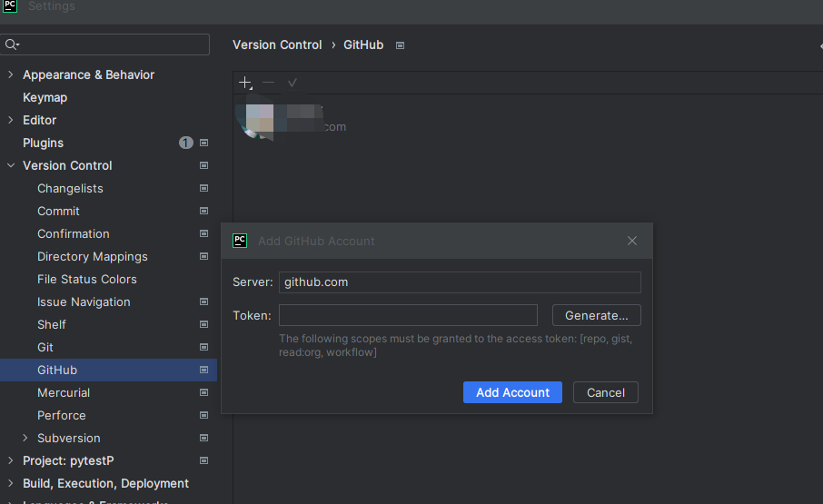
Task: Click the PyCharm logo in the Settings title bar
Action: pos(9,5)
